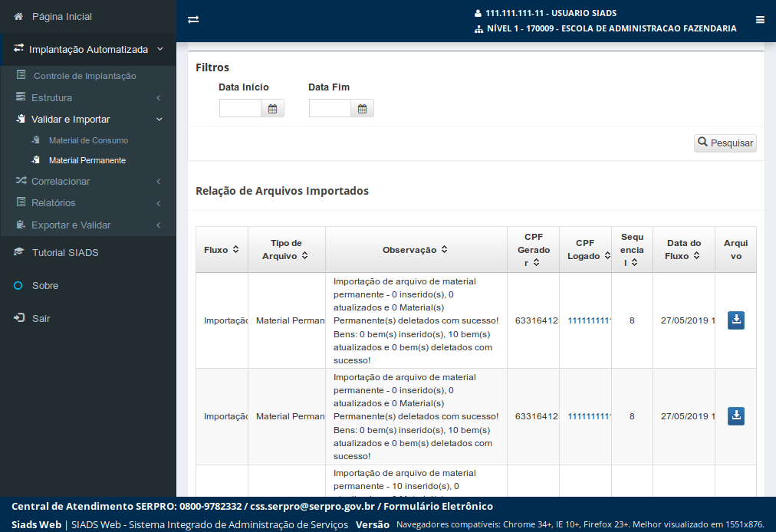The height and width of the screenshot is (532, 776).
Task: Open the hamburger menu at top right
Action: click(760, 20)
